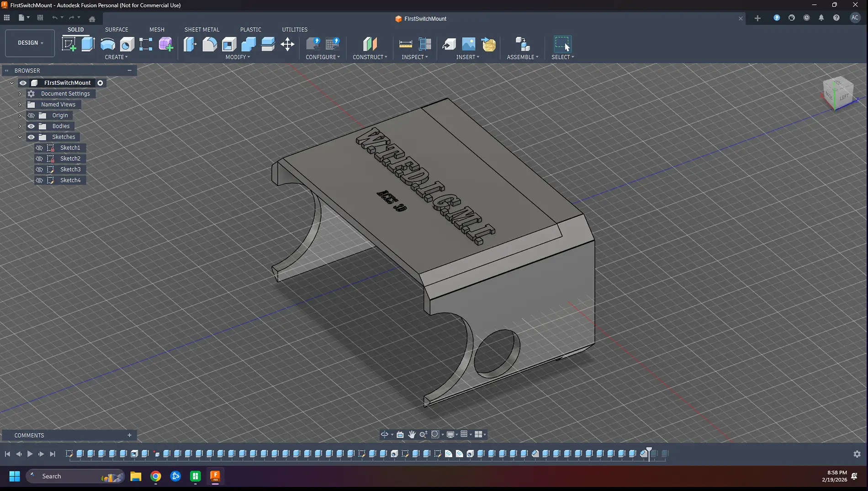Screen dimensions: 868x491
Task: Open the Insert Canvas image icon
Action: pyautogui.click(x=469, y=44)
